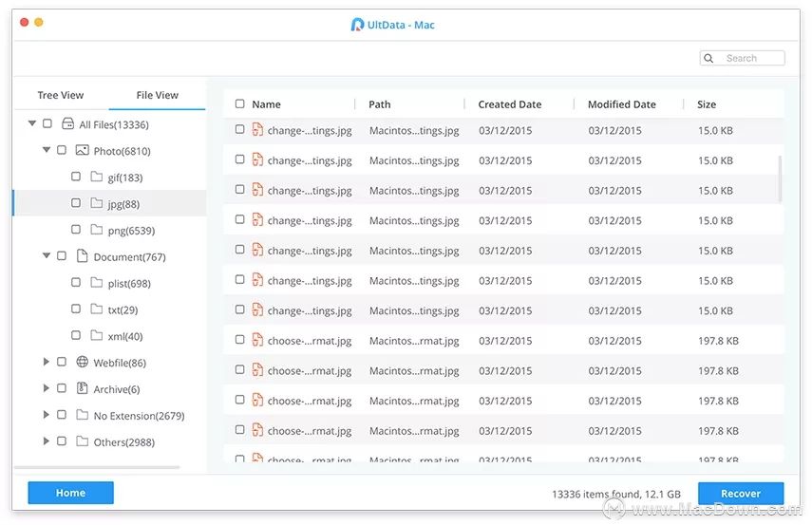Click the png folder icon
812x525 pixels.
[96, 230]
